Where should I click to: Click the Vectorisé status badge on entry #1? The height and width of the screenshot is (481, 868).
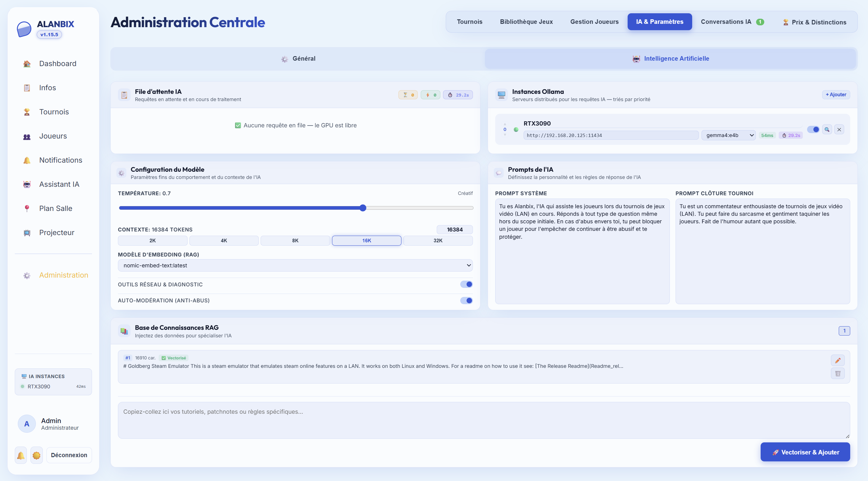click(x=174, y=358)
